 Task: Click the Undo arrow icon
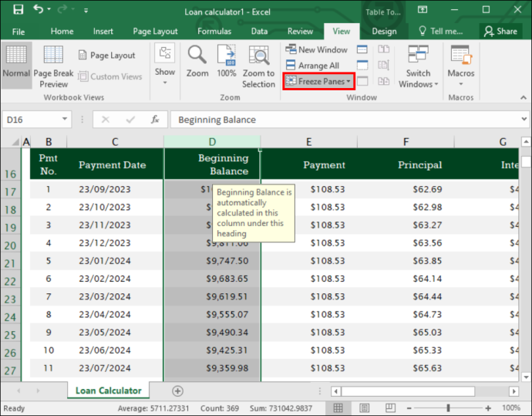[38, 9]
